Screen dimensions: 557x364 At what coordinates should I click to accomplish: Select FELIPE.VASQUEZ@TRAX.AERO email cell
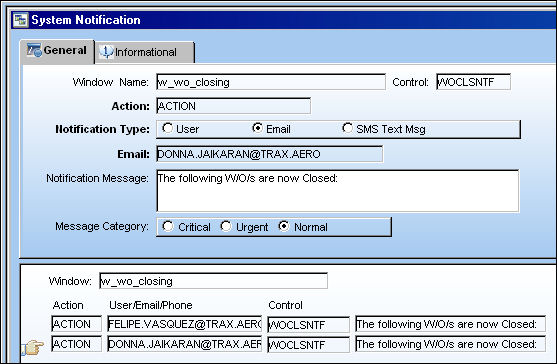coord(184,324)
